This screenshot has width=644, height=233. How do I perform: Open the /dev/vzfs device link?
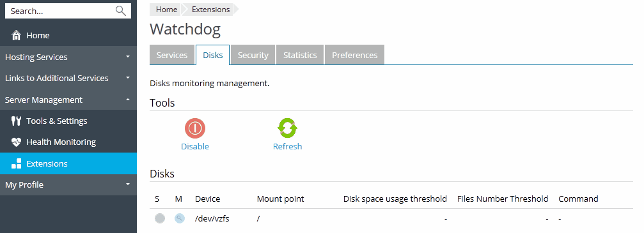point(212,219)
